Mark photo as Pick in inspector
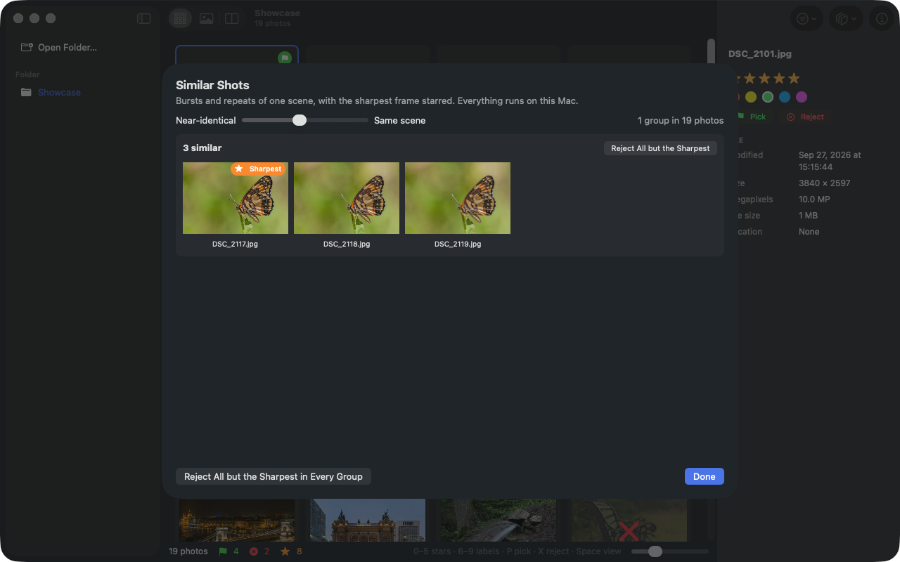The height and width of the screenshot is (562, 900). click(x=753, y=117)
